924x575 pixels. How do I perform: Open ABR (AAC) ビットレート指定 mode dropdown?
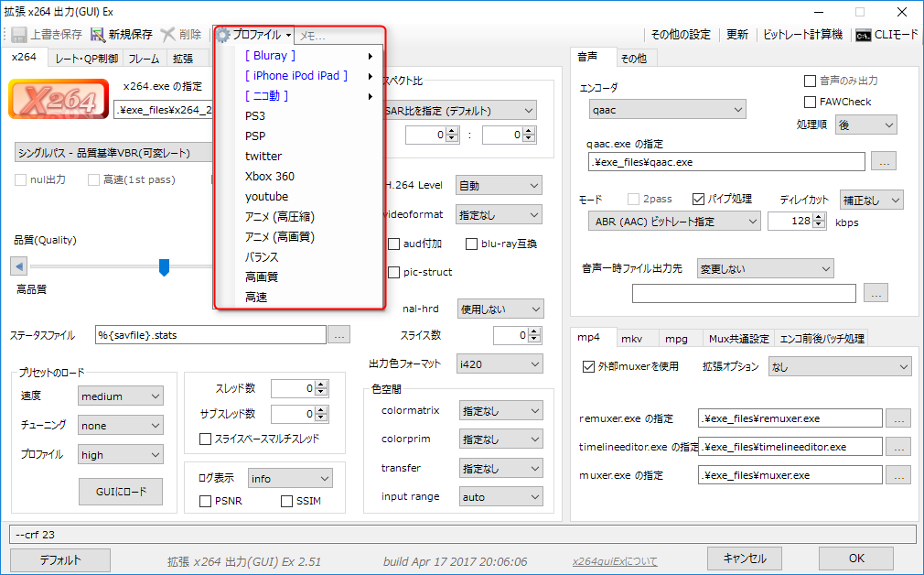coord(674,222)
